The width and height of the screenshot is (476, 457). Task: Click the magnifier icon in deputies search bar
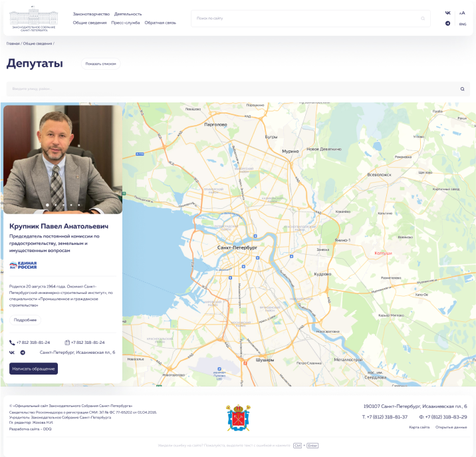point(463,88)
